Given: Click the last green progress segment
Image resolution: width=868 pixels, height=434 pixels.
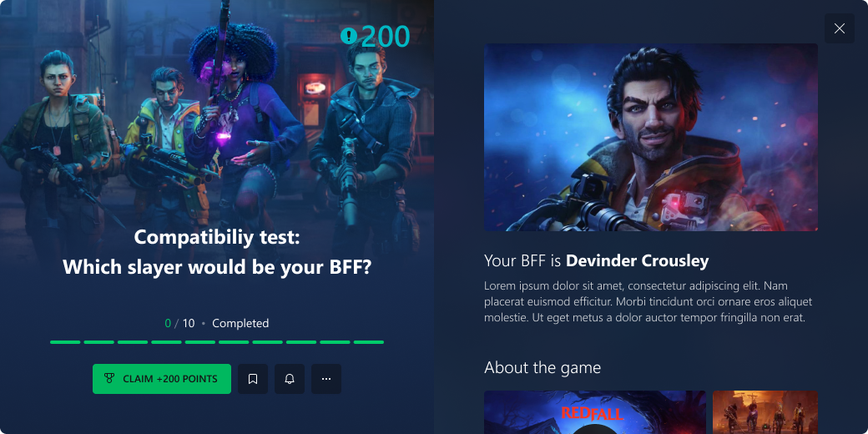Looking at the screenshot, I should [x=369, y=342].
